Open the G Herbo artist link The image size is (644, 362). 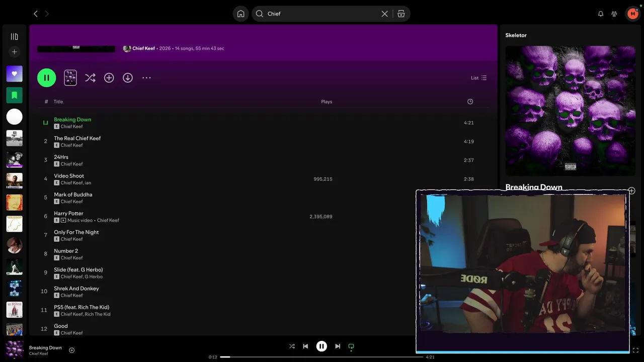[94, 277]
